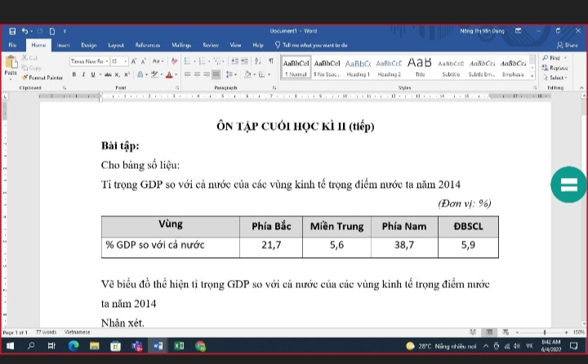Switch to the Insert ribbon tab

coord(62,45)
